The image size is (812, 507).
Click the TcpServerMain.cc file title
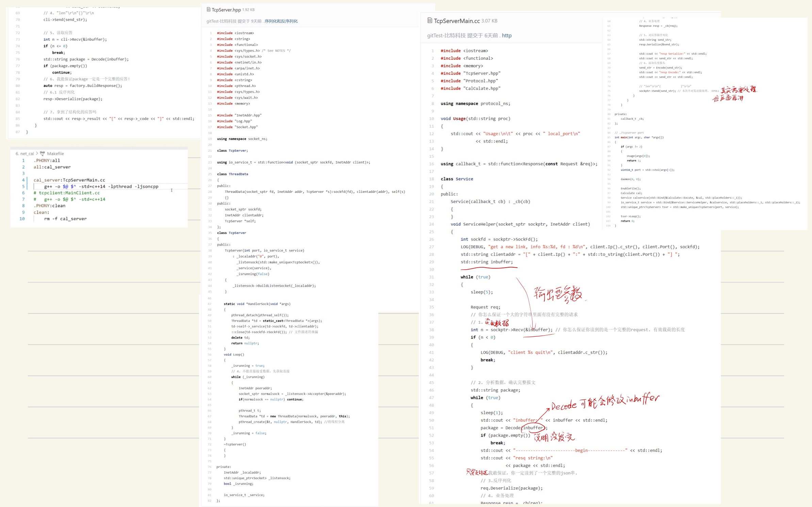[x=456, y=21]
